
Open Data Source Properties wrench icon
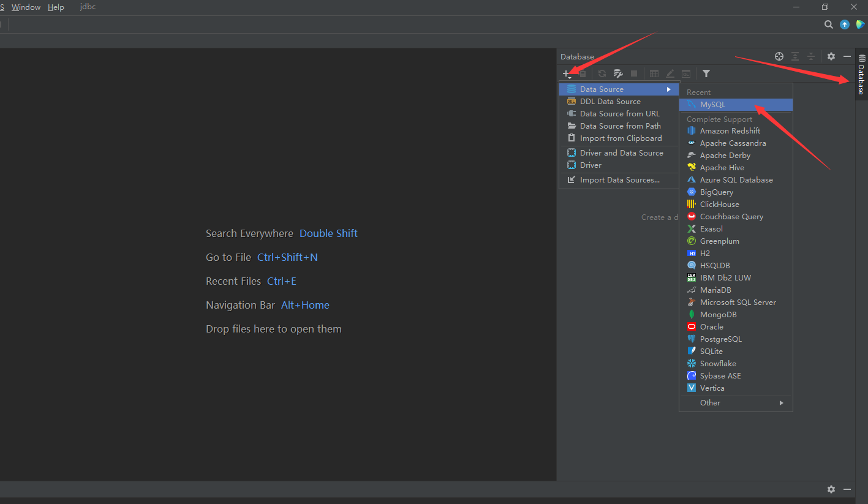pos(618,73)
